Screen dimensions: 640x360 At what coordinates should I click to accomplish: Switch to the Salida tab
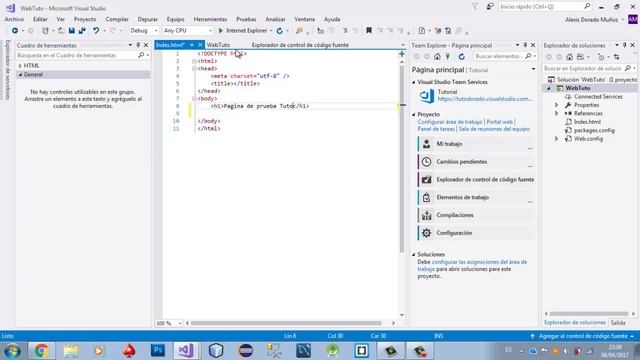(x=618, y=322)
